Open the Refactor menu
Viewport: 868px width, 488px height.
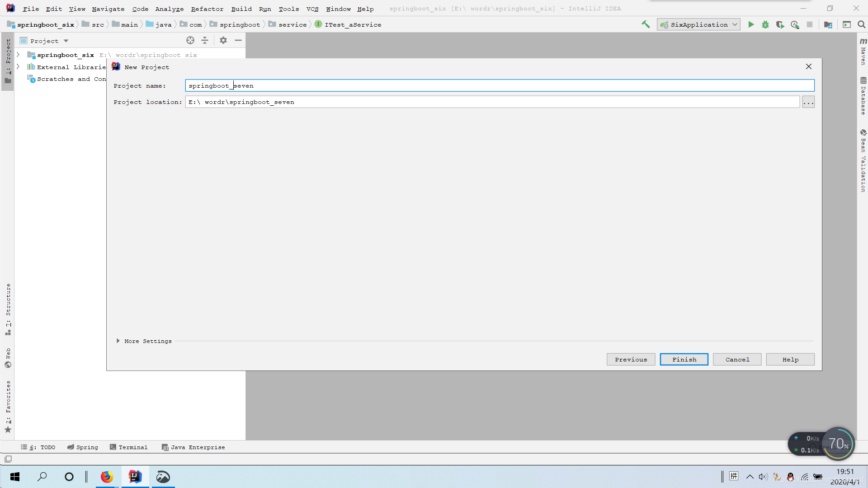click(x=207, y=9)
